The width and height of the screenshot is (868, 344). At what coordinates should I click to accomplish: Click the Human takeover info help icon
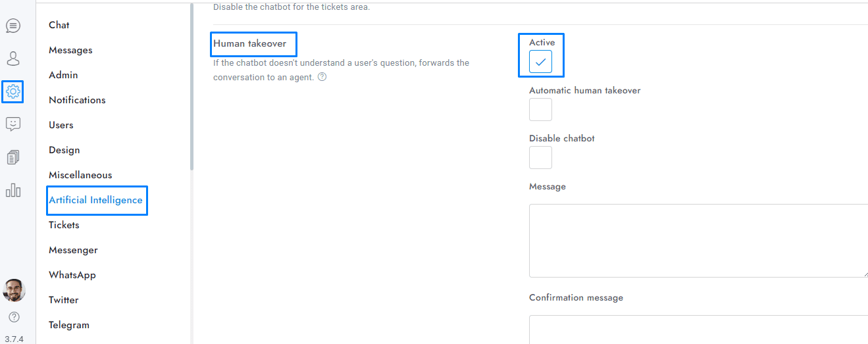tap(322, 77)
